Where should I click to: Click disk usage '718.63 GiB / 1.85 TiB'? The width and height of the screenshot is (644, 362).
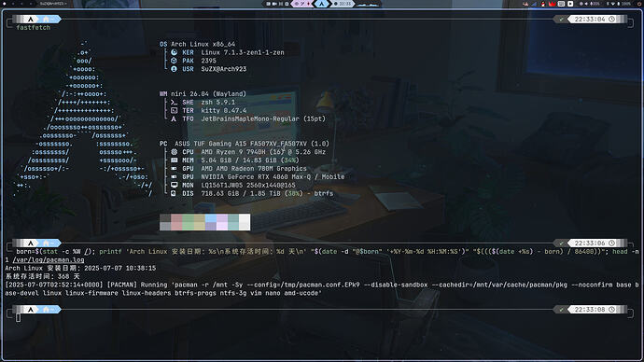click(241, 193)
